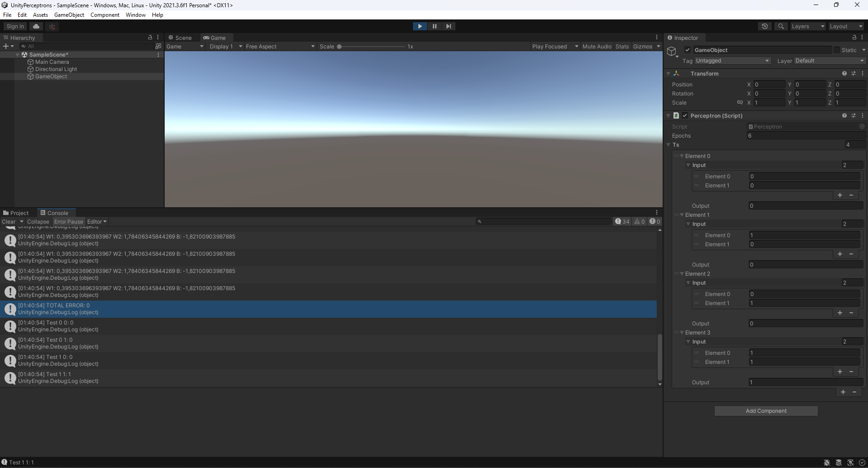This screenshot has width=868, height=468.
Task: Open the Layers dropdown
Action: pyautogui.click(x=808, y=26)
